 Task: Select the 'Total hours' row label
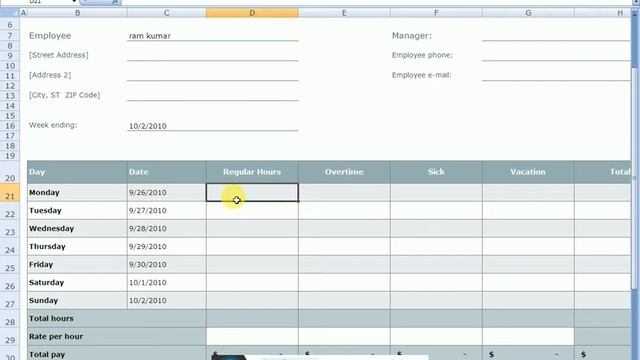click(x=117, y=318)
